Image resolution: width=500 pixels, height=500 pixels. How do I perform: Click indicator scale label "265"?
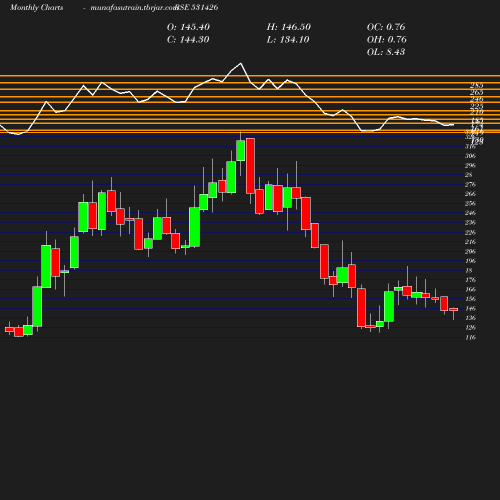pyautogui.click(x=477, y=92)
